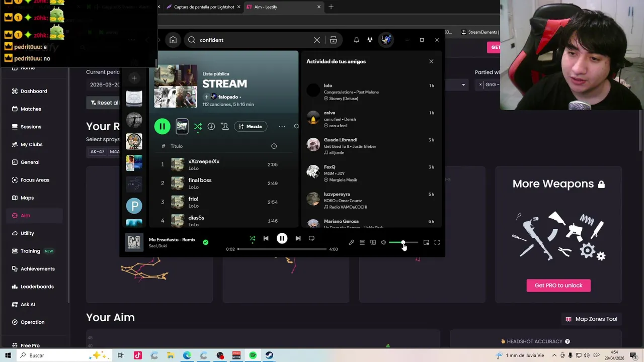Open Steam from Windows taskbar
This screenshot has width=644, height=362.
click(269, 355)
